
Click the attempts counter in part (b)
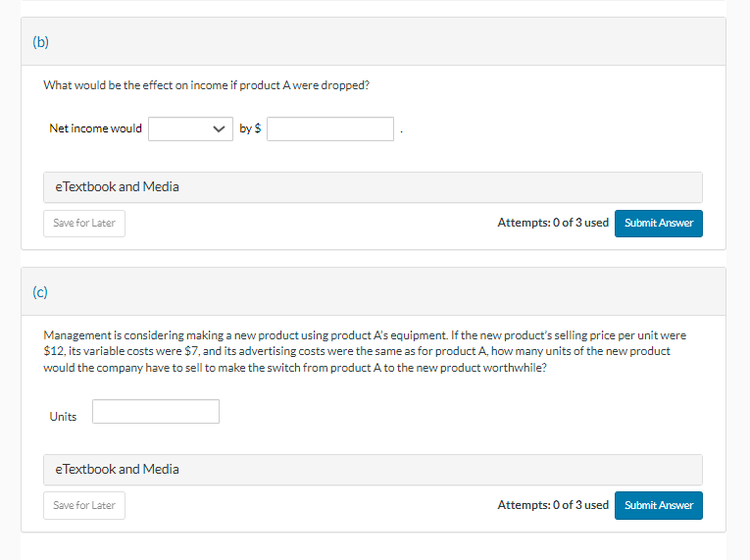[x=552, y=223]
